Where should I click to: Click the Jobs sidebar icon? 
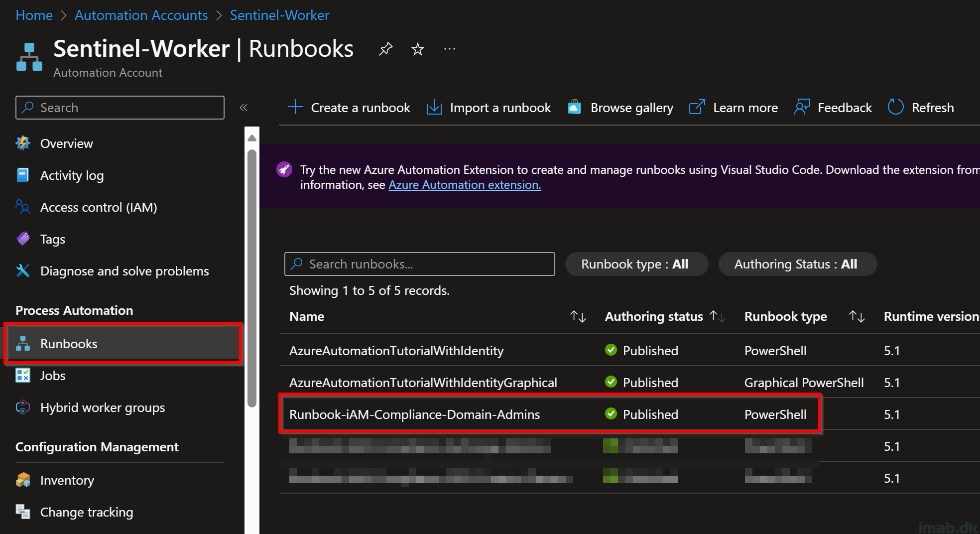[x=23, y=376]
